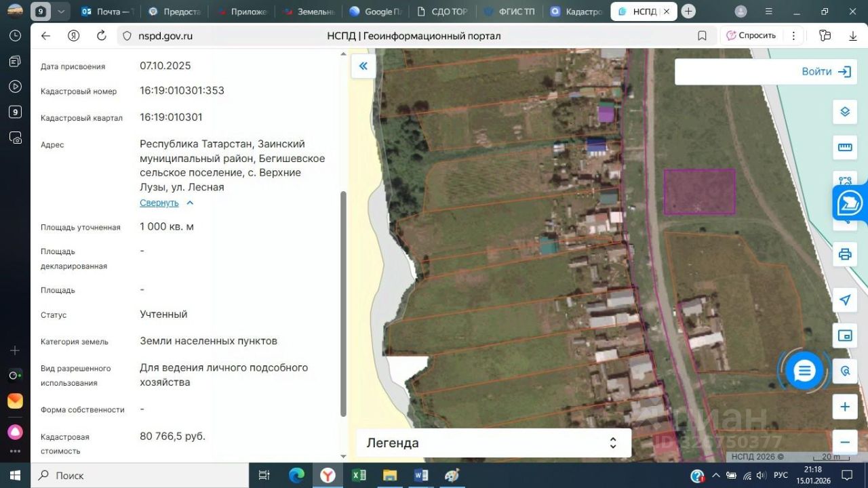Image resolution: width=868 pixels, height=488 pixels.
Task: Open the sidebar video player icon
Action: tap(15, 86)
